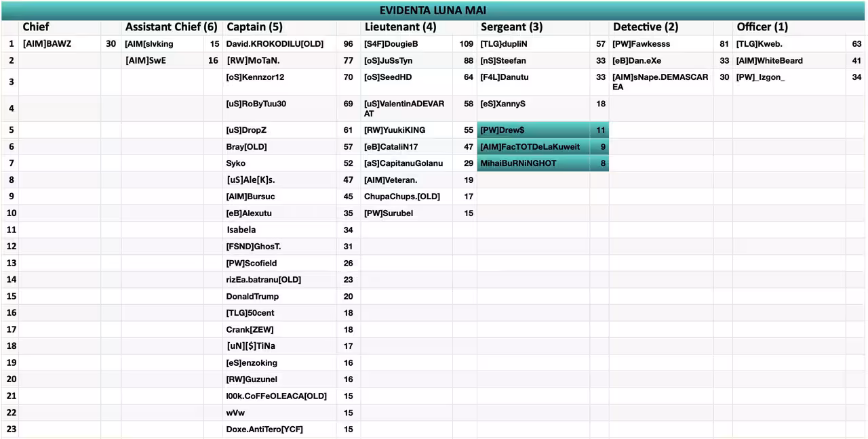Screen dimensions: 868x439
Task: Click the Officer (1) column header
Action: (x=789, y=27)
